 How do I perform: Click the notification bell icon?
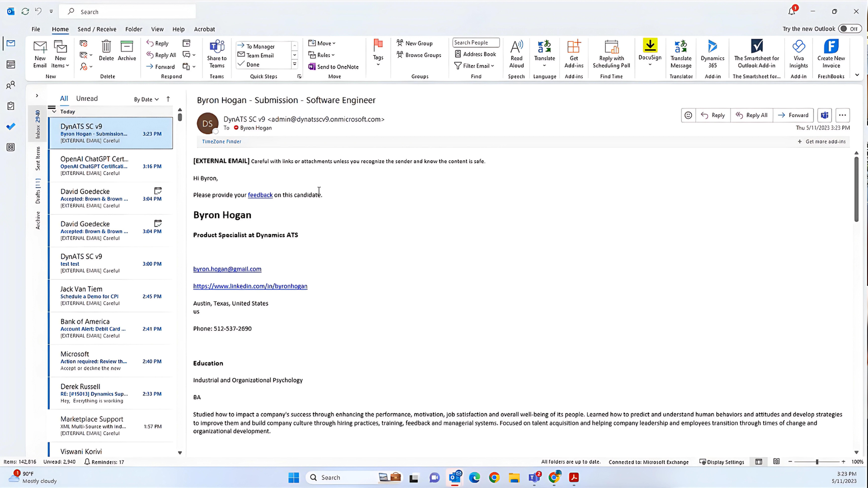[792, 11]
